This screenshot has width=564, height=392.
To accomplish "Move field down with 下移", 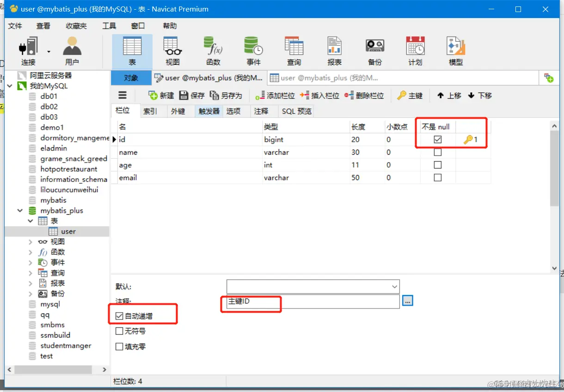I will coord(480,96).
